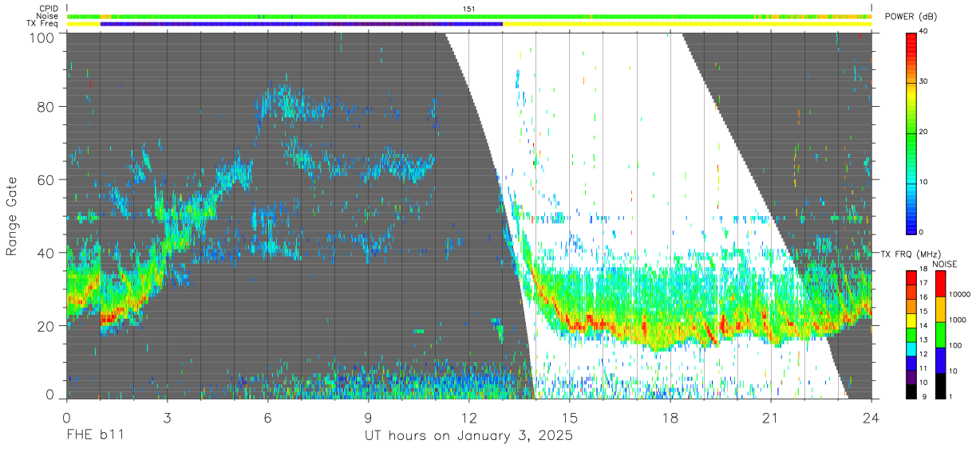The width and height of the screenshot is (980, 452).
Task: Click the green Noise strip at top
Action: point(469,16)
